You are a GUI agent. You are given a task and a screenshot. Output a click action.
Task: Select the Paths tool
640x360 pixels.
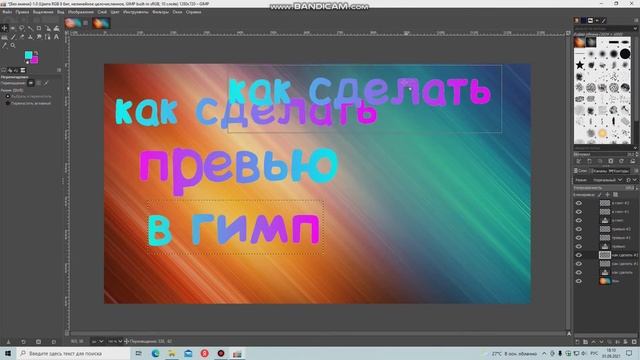47,37
